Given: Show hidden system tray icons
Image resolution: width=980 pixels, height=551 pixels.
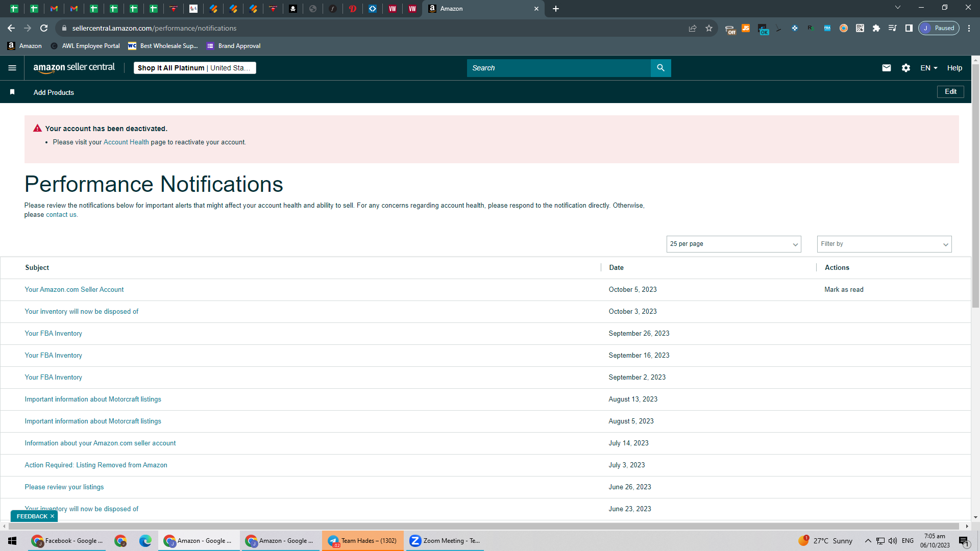Looking at the screenshot, I should click(x=868, y=541).
